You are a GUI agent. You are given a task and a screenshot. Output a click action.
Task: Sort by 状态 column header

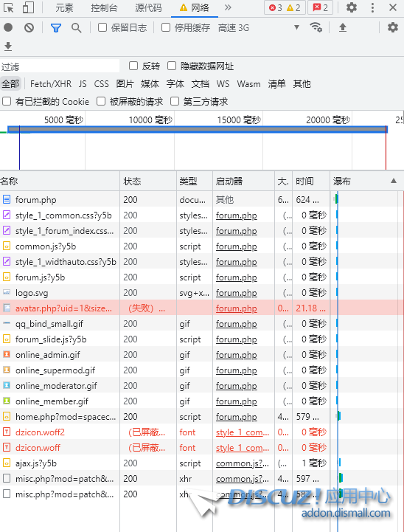click(x=148, y=182)
